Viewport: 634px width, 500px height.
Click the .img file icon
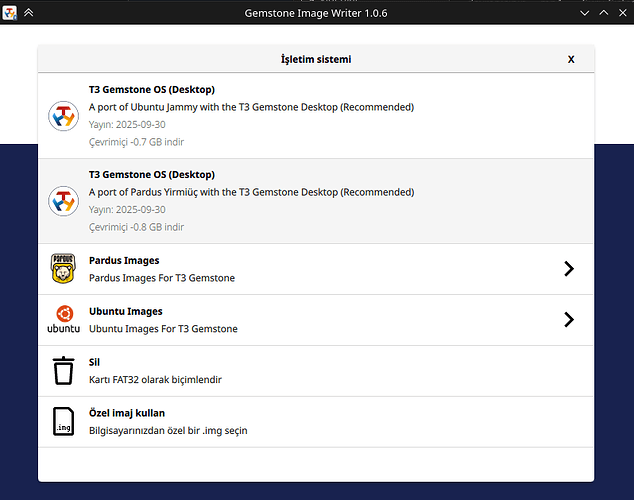tap(63, 422)
